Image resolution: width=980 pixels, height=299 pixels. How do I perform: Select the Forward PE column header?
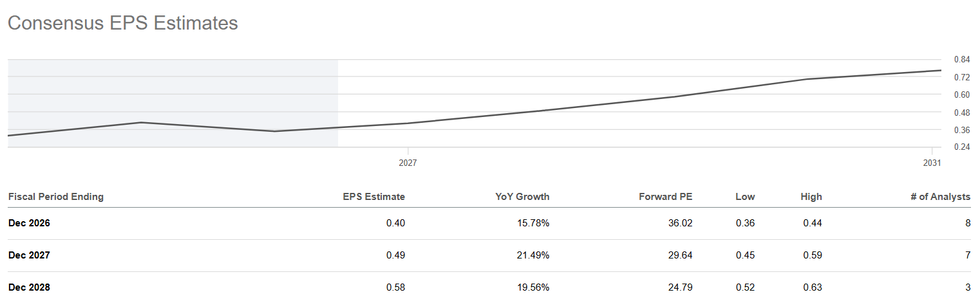point(667,197)
